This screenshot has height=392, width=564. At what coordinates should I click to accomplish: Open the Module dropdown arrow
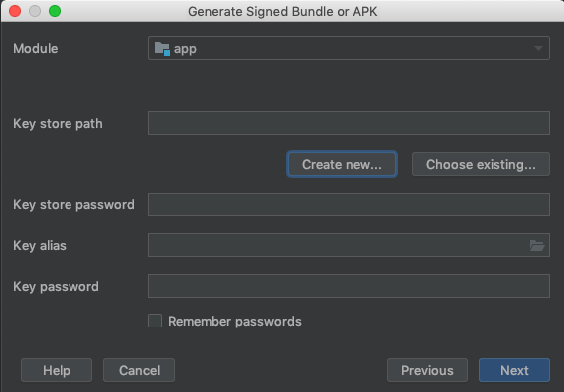pyautogui.click(x=538, y=48)
